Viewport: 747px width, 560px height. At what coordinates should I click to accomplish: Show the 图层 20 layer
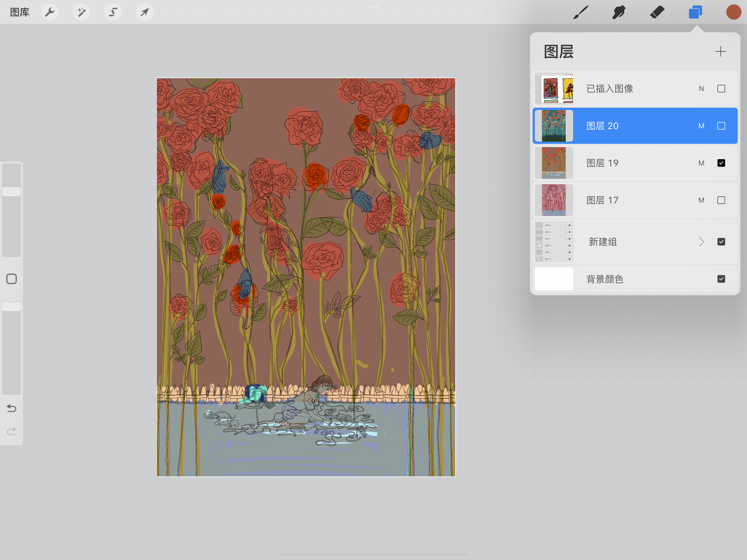tap(721, 126)
